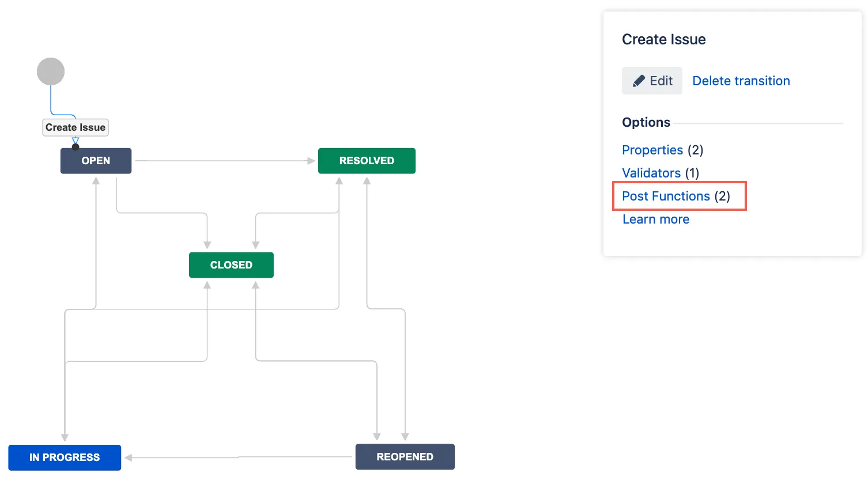The width and height of the screenshot is (868, 484).
Task: Select the REOPENED status node
Action: pyautogui.click(x=405, y=457)
